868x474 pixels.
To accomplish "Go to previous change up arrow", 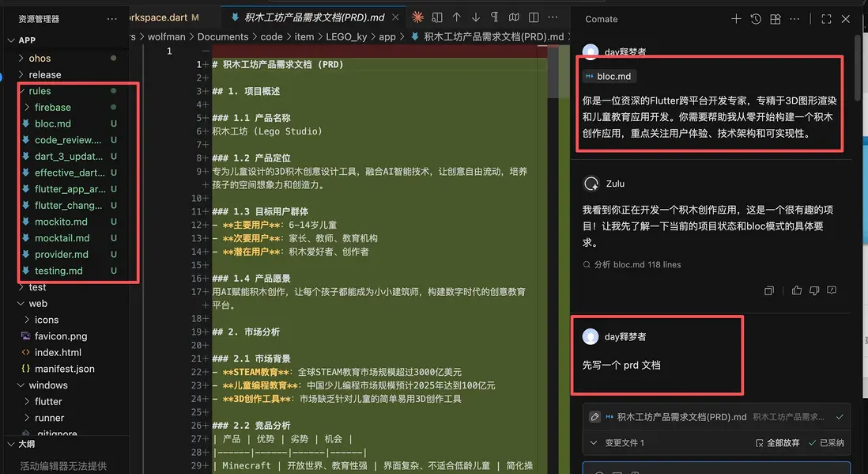I will pos(456,17).
